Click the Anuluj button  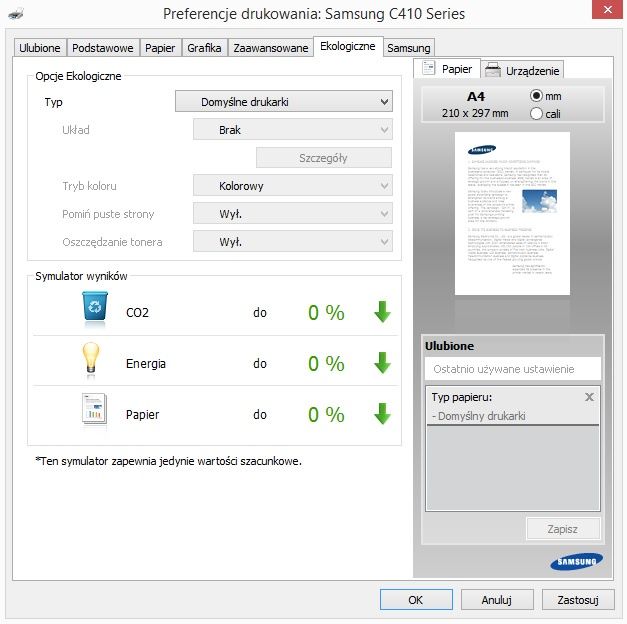tap(497, 600)
